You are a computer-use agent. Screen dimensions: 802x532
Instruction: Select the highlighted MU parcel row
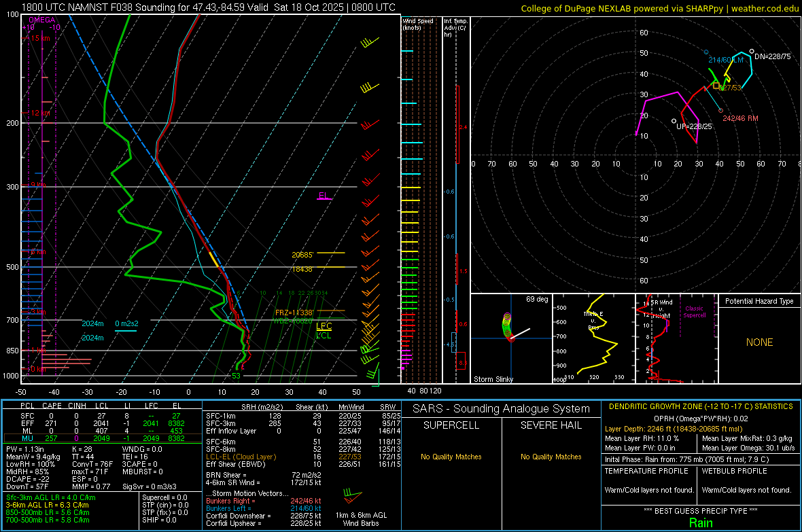[103, 438]
